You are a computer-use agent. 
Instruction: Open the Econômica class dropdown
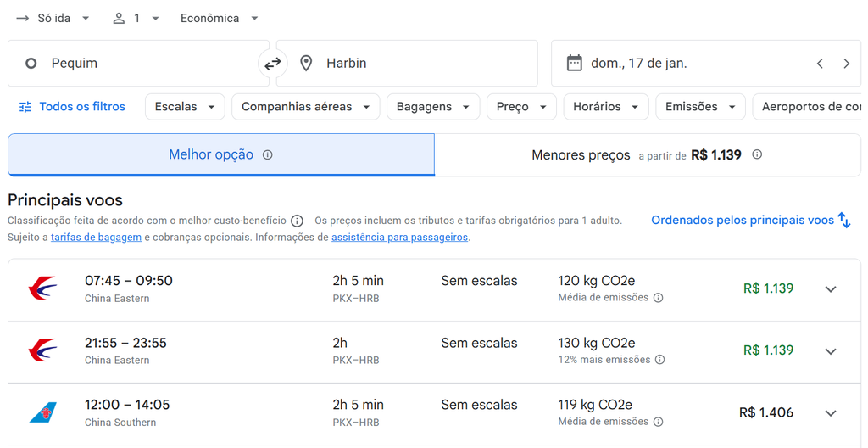tap(220, 19)
